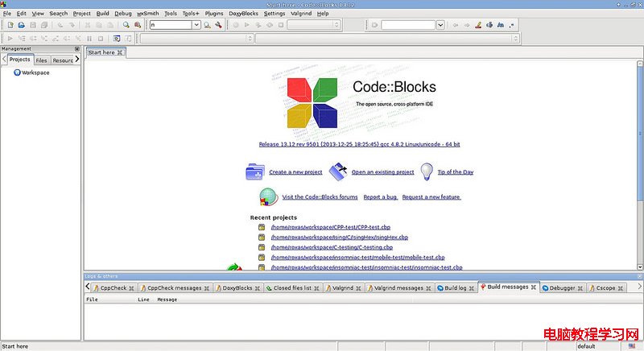
Task: Toggle the regular expression search icon
Action: [x=511, y=25]
